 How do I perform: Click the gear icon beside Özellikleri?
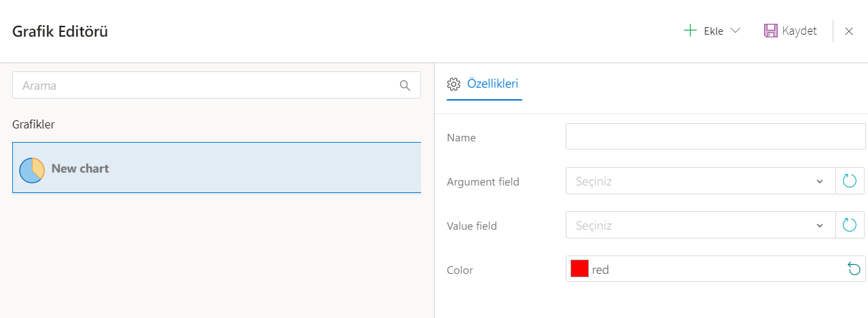(454, 84)
